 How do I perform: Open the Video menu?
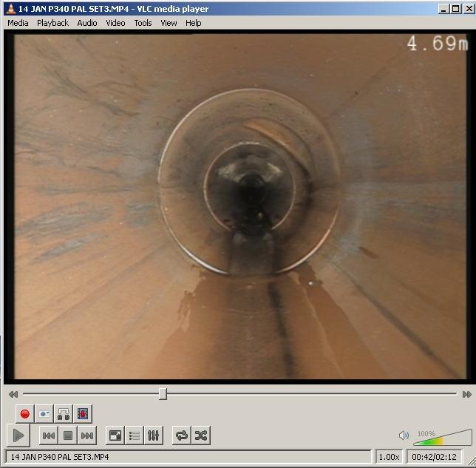click(115, 23)
